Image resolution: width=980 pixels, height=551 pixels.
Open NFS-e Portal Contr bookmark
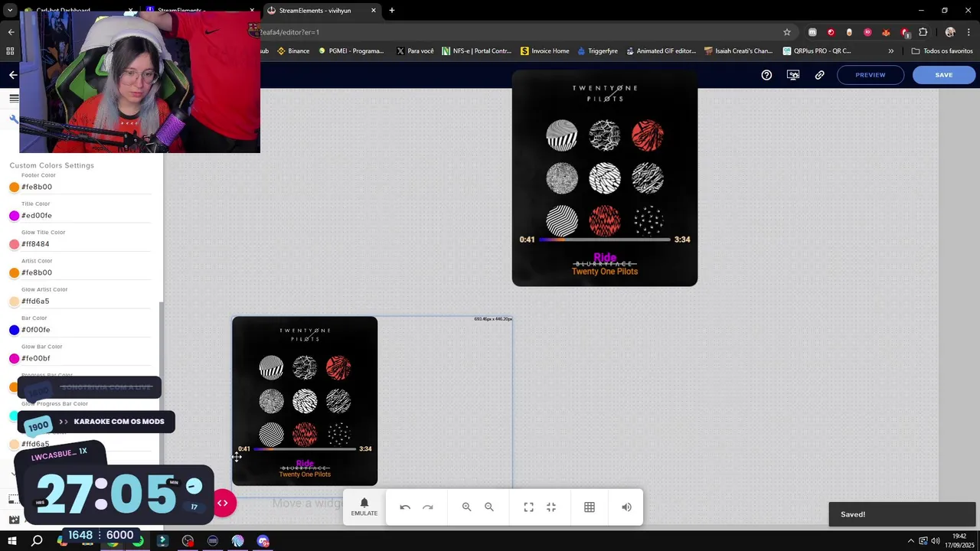coord(476,51)
